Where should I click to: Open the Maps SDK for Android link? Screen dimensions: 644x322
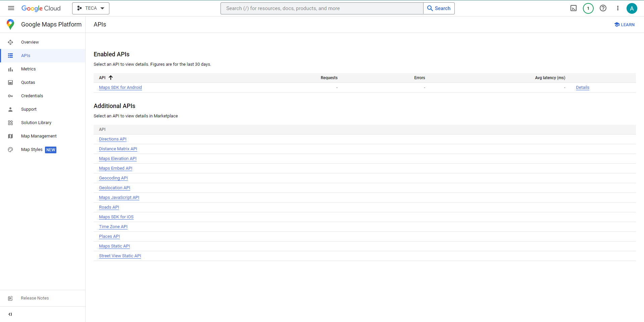point(120,88)
